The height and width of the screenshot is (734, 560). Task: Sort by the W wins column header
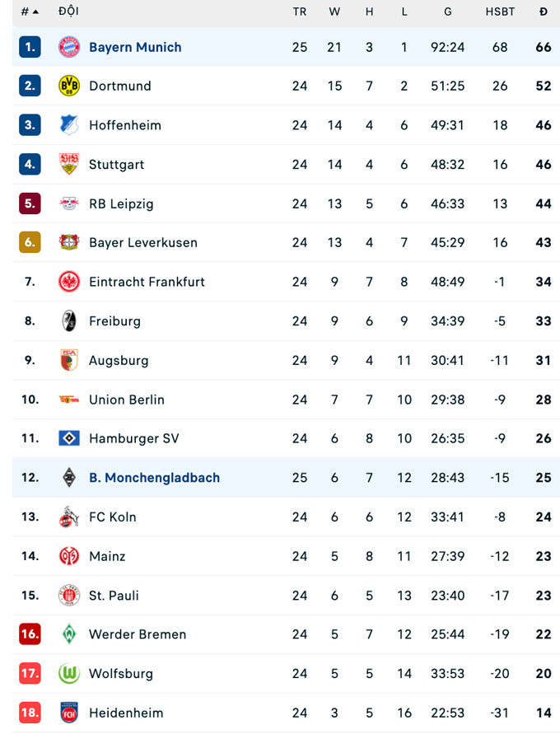click(x=334, y=12)
